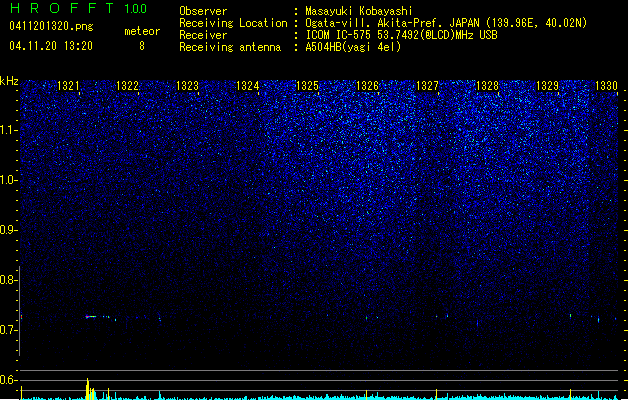Click the 0.9 kHz axis label
This screenshot has width=629, height=400.
click(x=8, y=230)
